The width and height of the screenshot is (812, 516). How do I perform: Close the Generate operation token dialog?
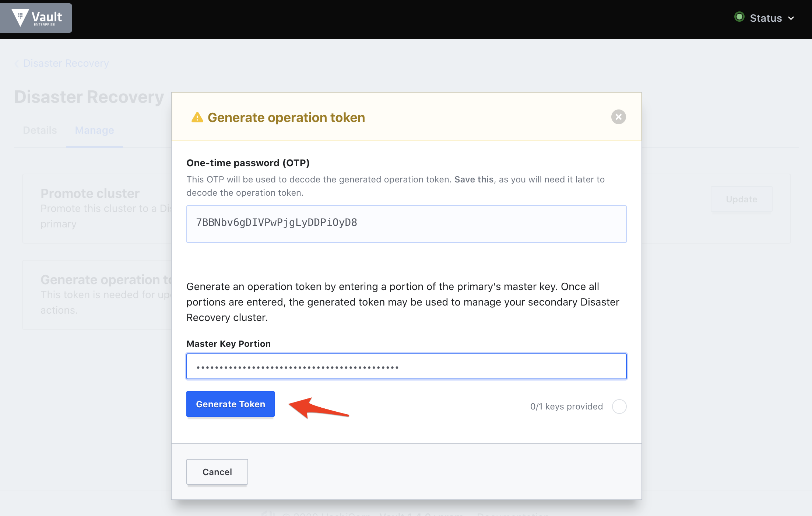pyautogui.click(x=618, y=117)
